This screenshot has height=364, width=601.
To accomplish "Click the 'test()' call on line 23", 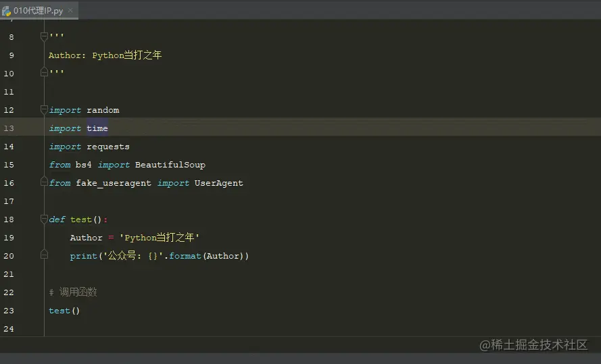I will [x=64, y=311].
